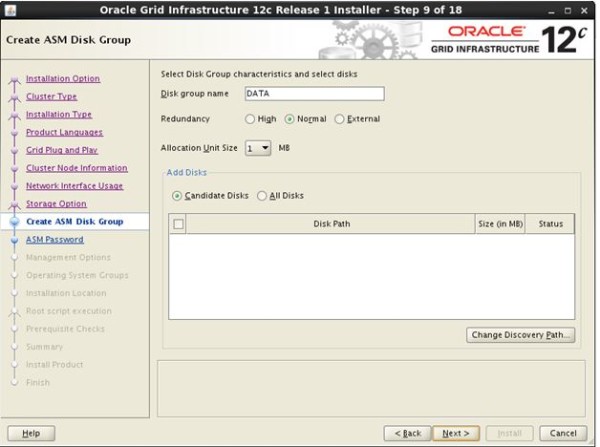Viewport: 600px width, 447px height.
Task: Choose Candidate Disks radio option
Action: [177, 196]
